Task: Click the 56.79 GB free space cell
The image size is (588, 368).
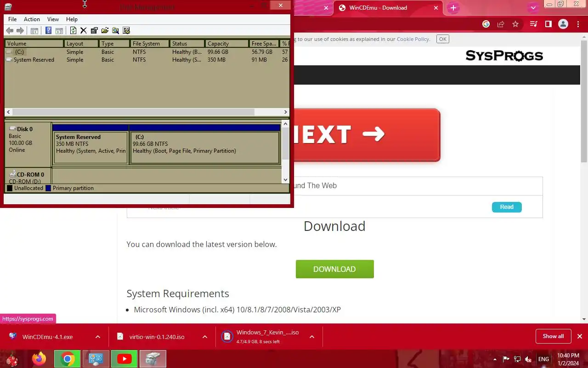Action: [x=262, y=52]
